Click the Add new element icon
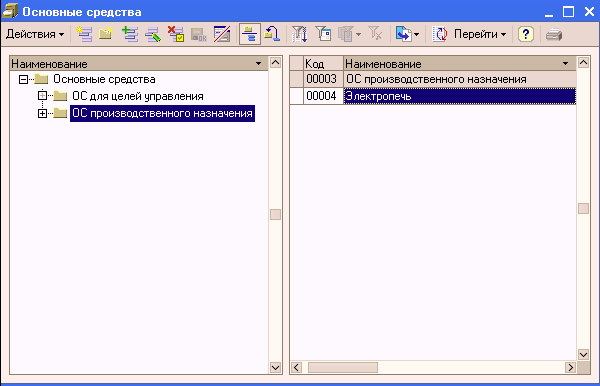600x386 pixels. pyautogui.click(x=84, y=34)
